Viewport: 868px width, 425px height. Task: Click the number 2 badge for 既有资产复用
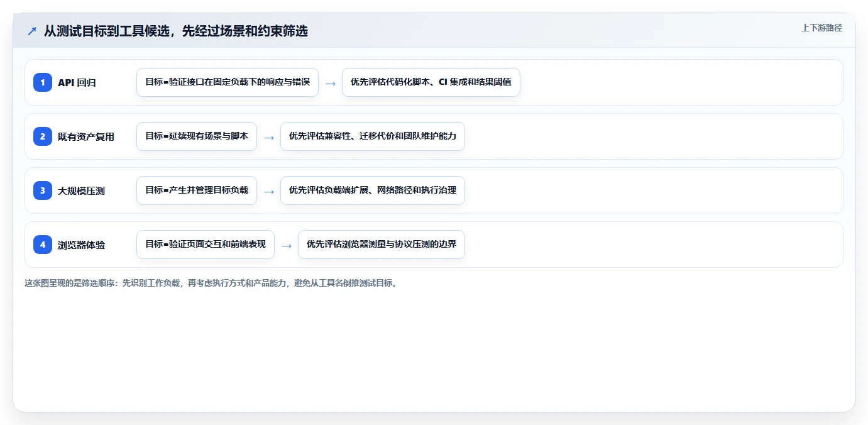pos(43,136)
